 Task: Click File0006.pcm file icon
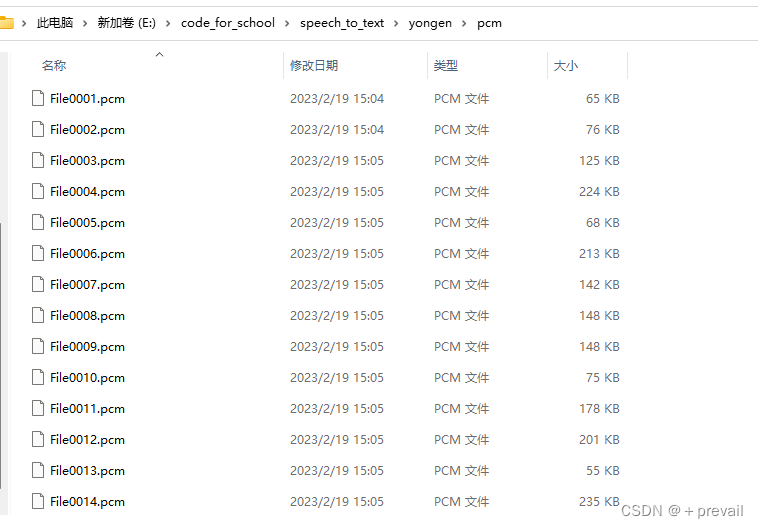click(38, 253)
